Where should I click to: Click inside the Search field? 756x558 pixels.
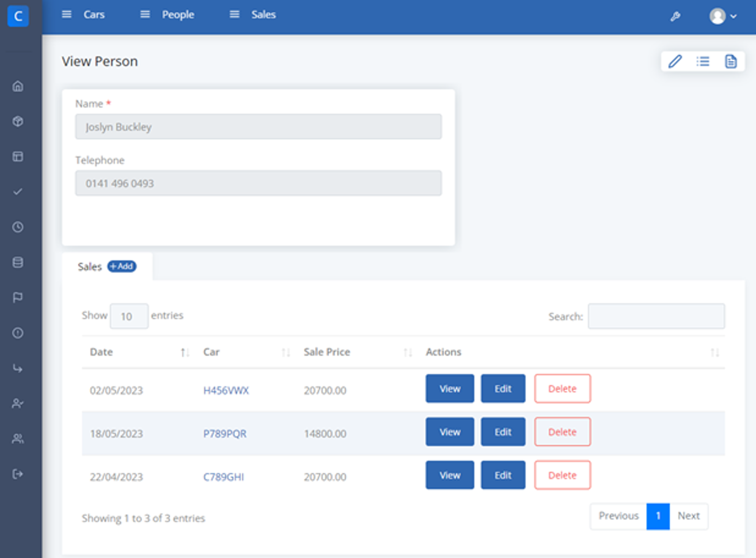(x=656, y=316)
